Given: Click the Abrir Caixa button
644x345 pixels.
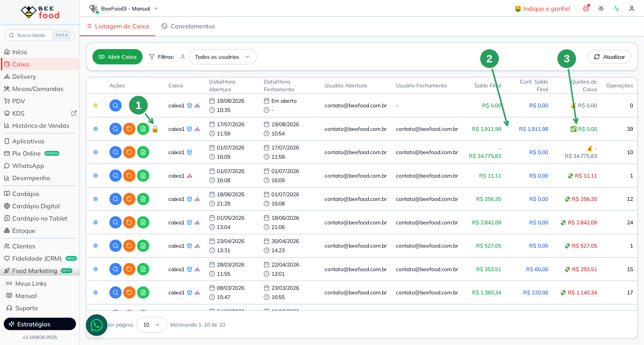Looking at the screenshot, I should [x=117, y=57].
